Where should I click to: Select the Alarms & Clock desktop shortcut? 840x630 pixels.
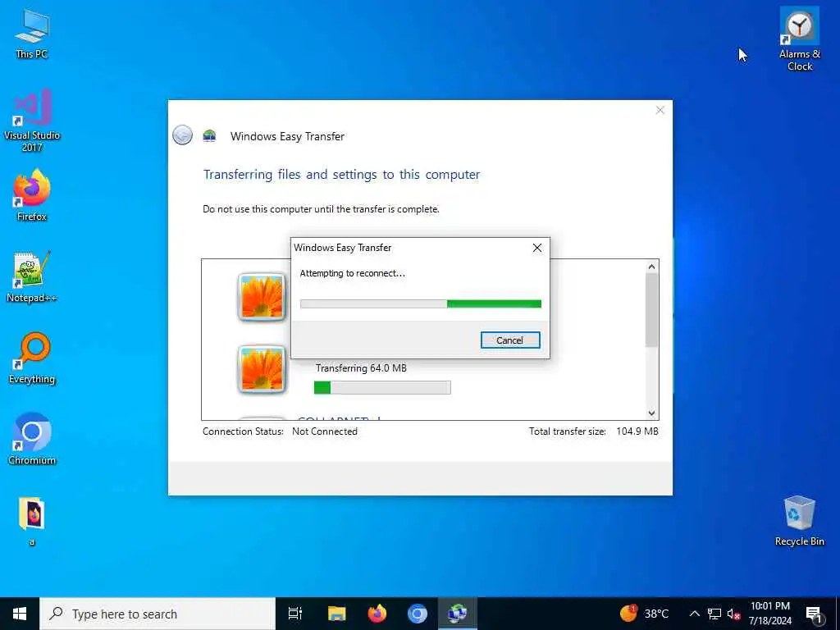(799, 39)
